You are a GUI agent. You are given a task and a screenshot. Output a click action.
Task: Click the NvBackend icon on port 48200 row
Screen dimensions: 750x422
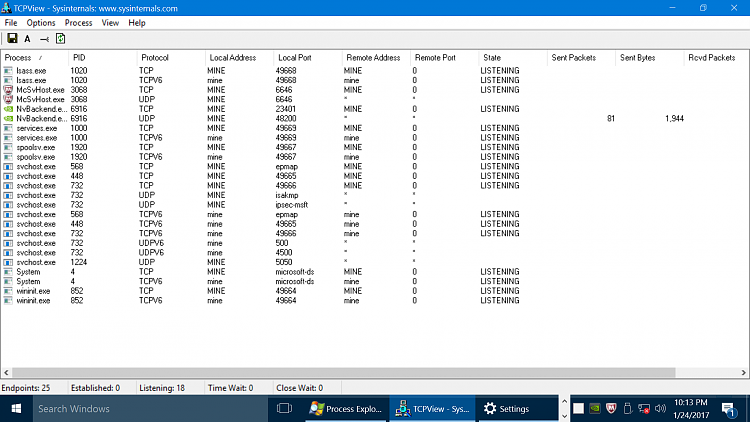[x=8, y=119]
